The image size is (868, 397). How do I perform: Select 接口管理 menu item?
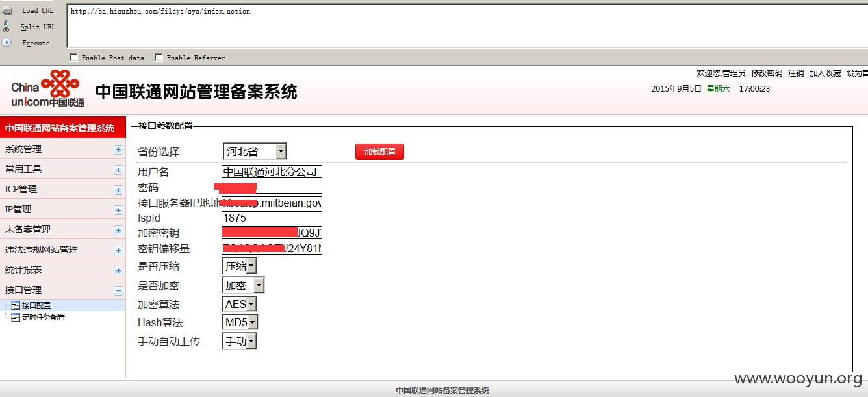(x=62, y=290)
